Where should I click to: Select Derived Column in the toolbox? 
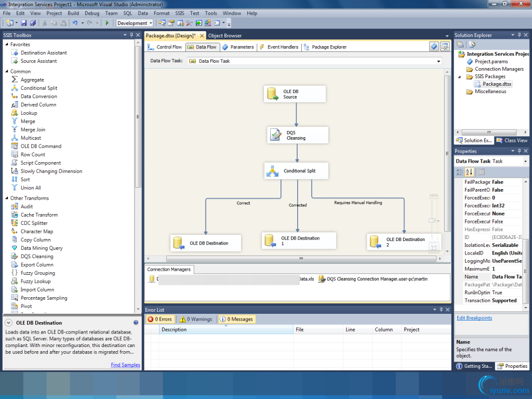38,104
